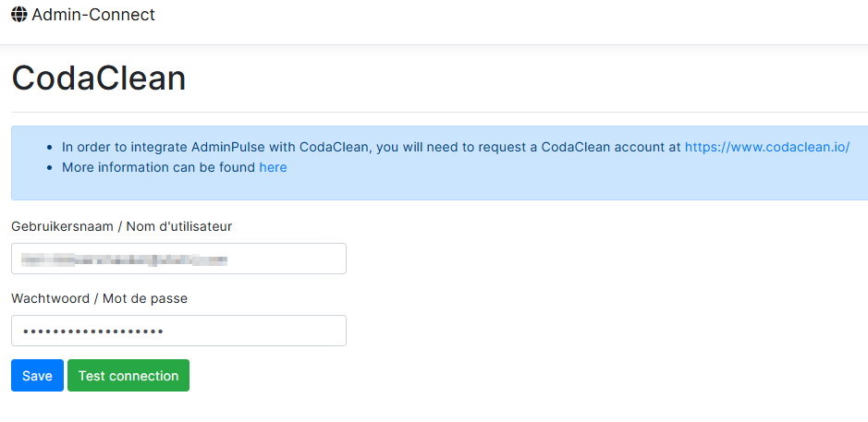Click the empty space of the top navigation bar
The image size is (868, 422).
tap(508, 18)
